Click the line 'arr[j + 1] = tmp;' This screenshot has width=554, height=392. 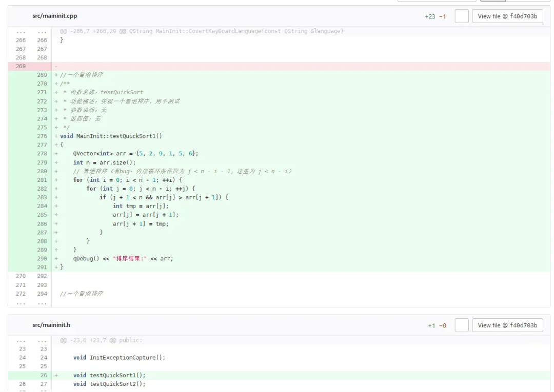(x=141, y=224)
